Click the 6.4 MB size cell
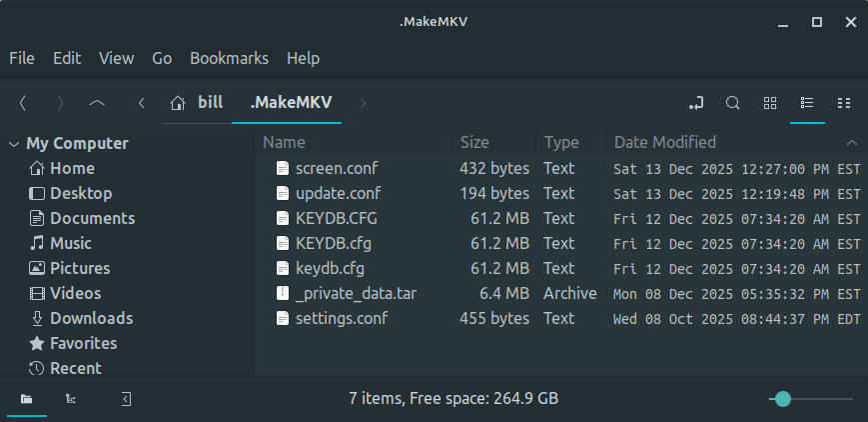 [x=504, y=293]
